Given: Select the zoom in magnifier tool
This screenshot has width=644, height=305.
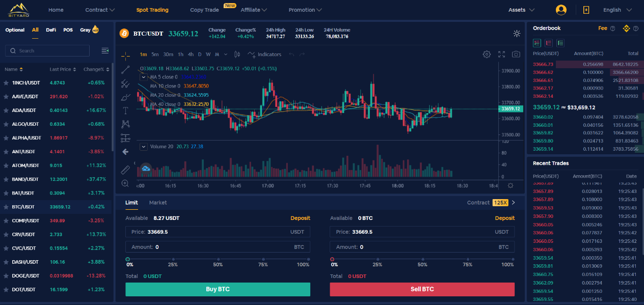Looking at the screenshot, I should [125, 183].
